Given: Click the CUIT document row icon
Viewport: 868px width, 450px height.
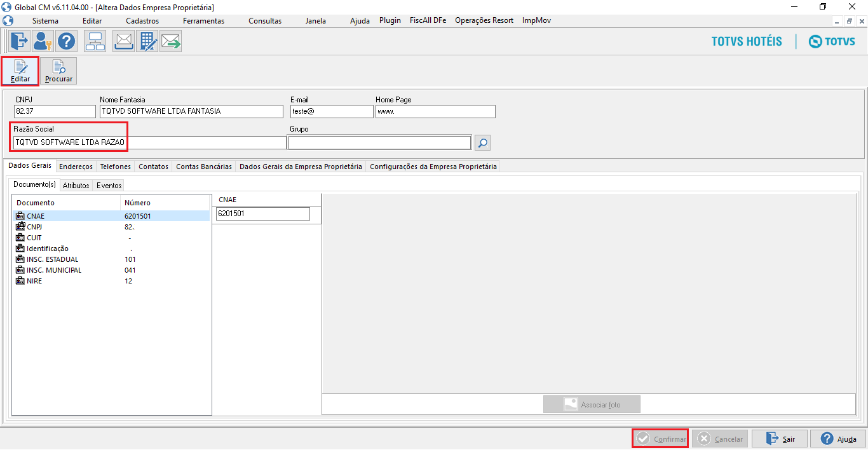Looking at the screenshot, I should coord(20,238).
